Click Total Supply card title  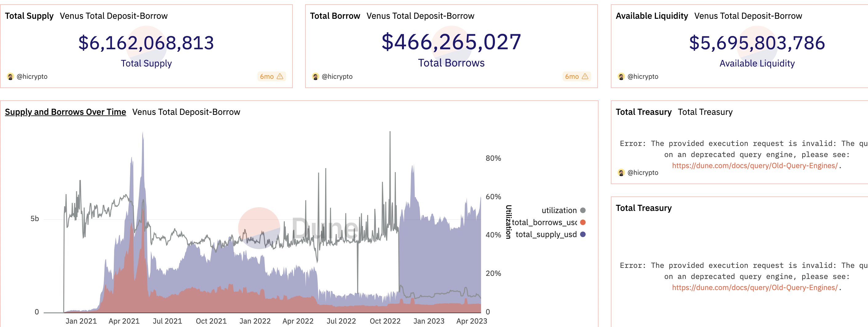29,16
